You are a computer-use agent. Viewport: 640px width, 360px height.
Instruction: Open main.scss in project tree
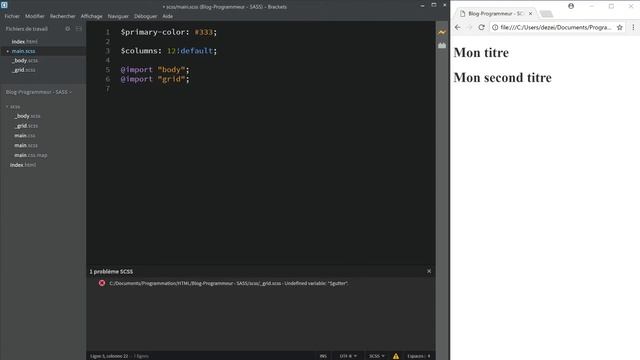pos(26,145)
